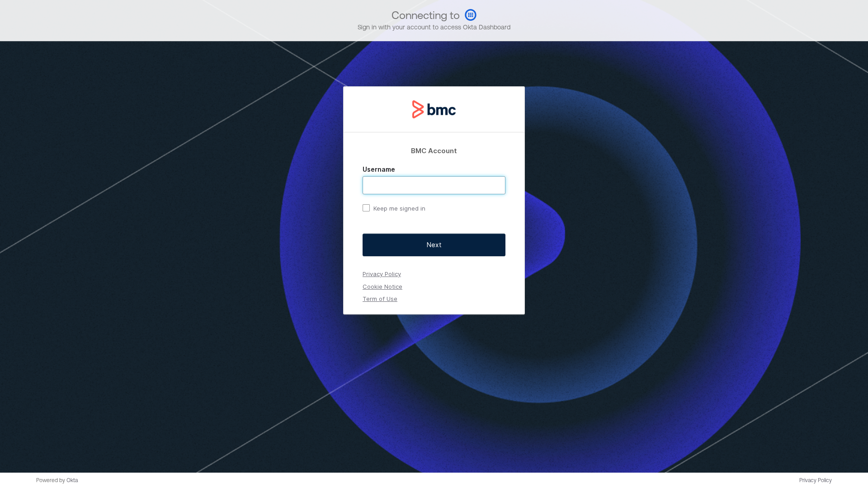Image resolution: width=868 pixels, height=488 pixels.
Task: Open the Cookie Notice link
Action: coord(382,286)
